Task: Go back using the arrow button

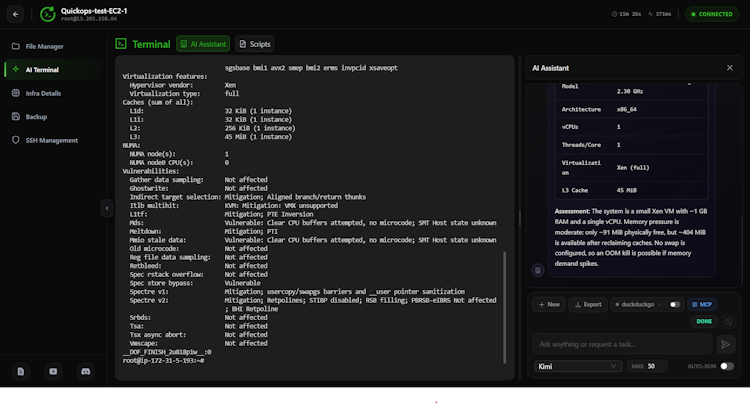Action: 15,14
